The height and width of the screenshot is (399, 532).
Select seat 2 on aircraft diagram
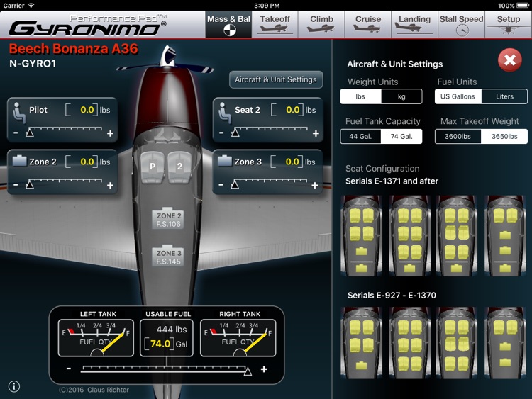coord(179,167)
